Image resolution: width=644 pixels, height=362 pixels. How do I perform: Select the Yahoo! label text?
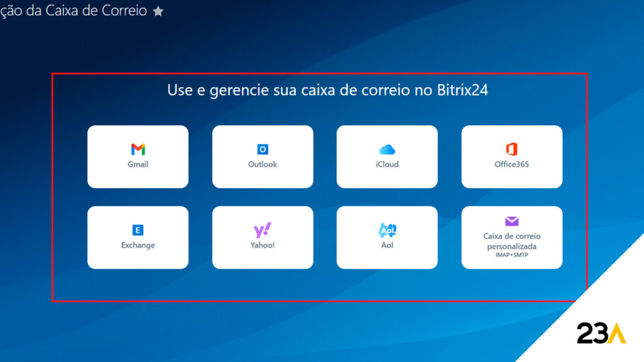[262, 245]
